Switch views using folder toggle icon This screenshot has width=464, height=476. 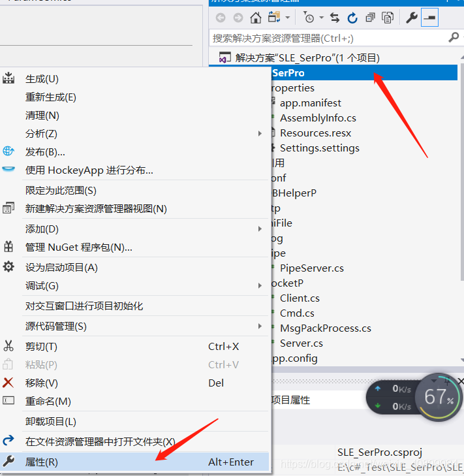coord(274,18)
